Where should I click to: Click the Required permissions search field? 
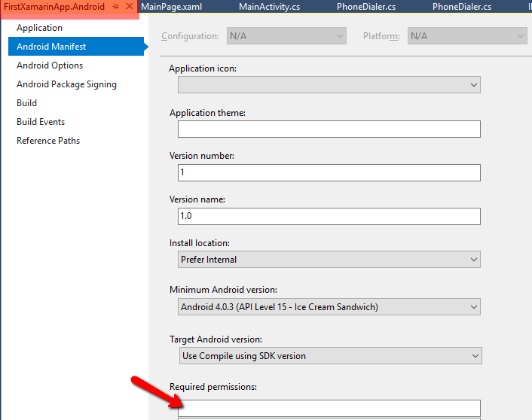coord(329,408)
